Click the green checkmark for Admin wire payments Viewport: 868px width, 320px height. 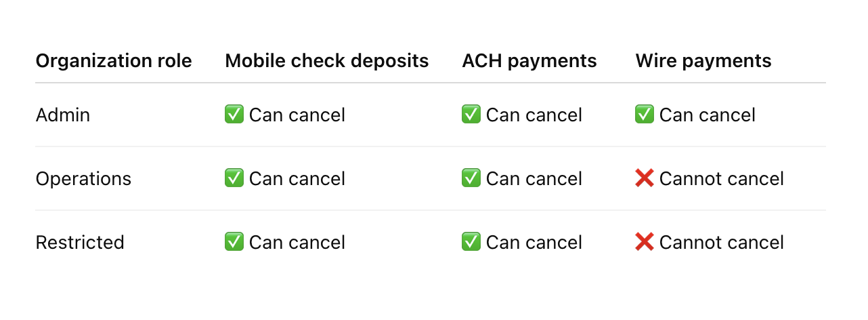[645, 115]
